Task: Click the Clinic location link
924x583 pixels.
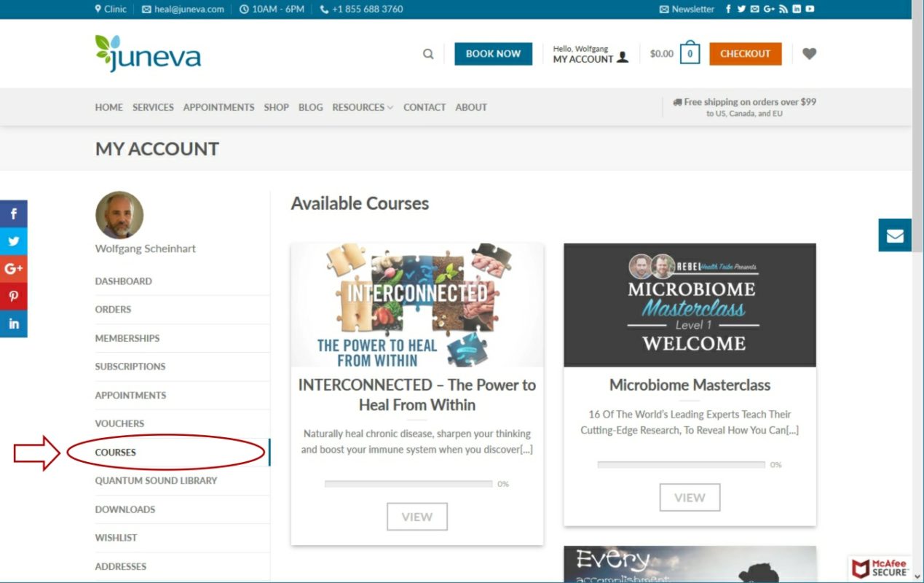Action: 111,9
